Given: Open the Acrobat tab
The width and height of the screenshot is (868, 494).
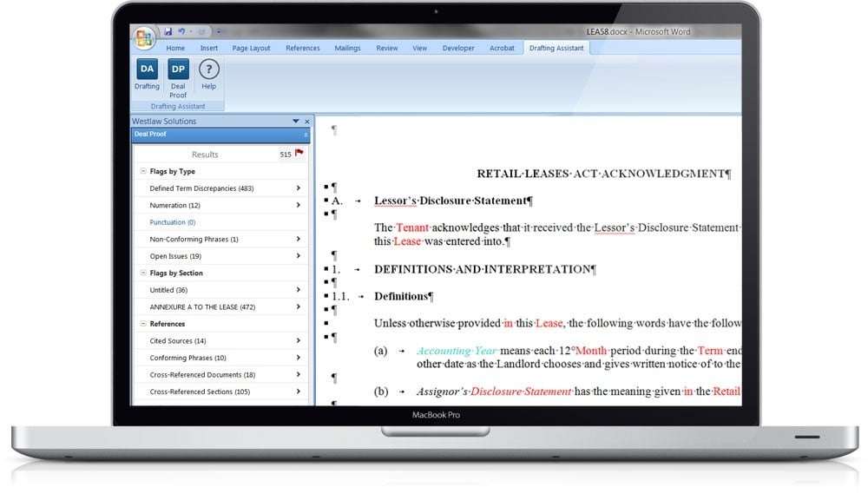Looking at the screenshot, I should pos(502,48).
